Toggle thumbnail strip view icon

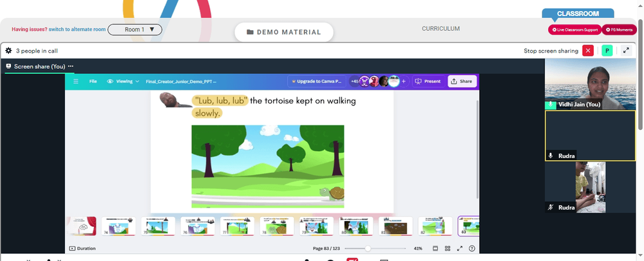click(x=435, y=248)
